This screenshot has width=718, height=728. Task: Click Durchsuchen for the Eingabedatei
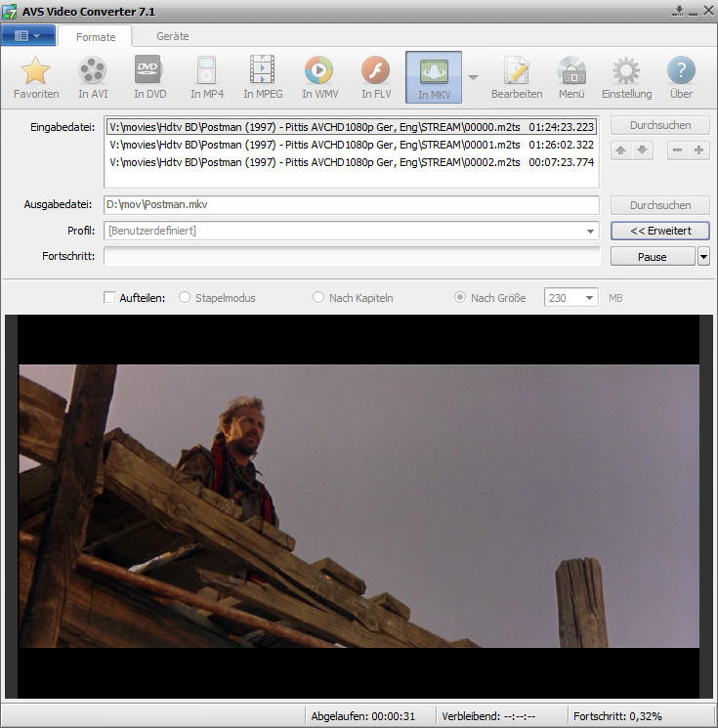click(x=660, y=125)
